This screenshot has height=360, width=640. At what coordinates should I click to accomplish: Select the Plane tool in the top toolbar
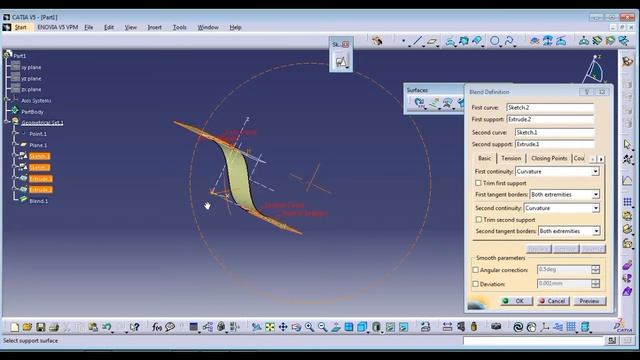432,41
